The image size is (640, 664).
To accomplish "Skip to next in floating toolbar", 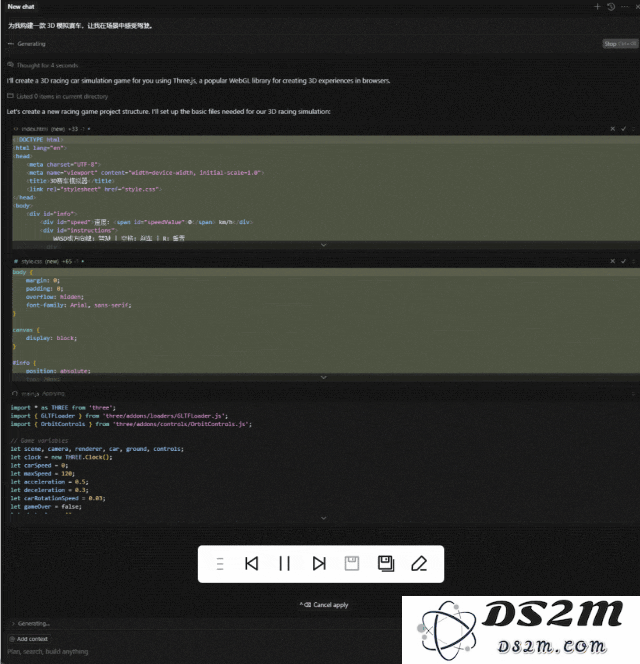I will coord(319,564).
